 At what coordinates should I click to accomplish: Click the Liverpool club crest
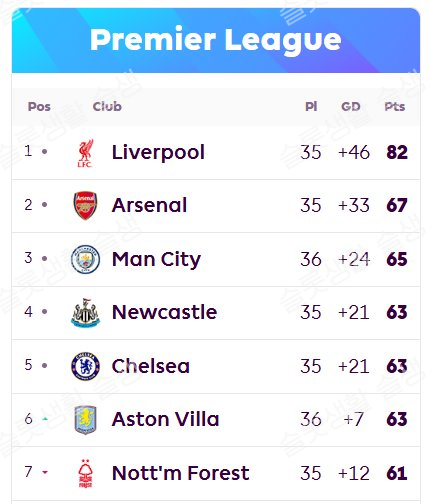point(85,153)
